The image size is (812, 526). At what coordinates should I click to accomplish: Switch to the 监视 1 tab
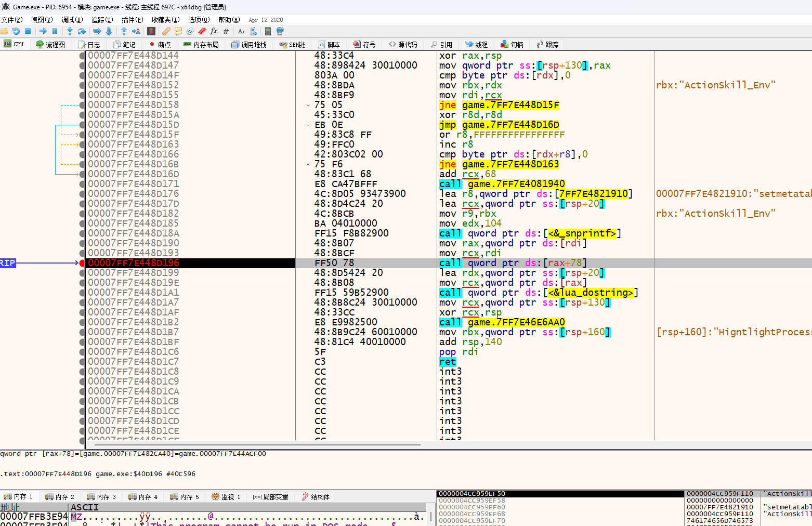click(x=226, y=496)
